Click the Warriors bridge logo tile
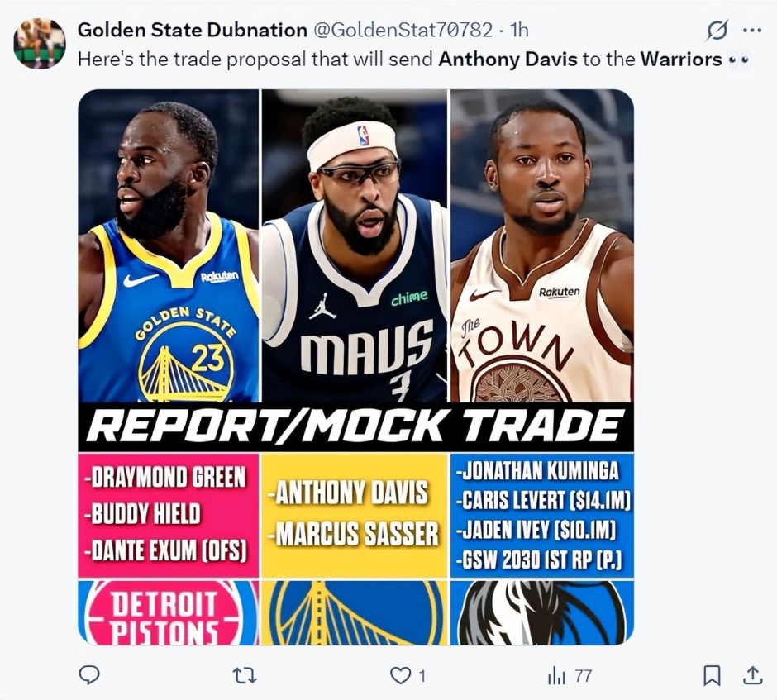The height and width of the screenshot is (700, 777). [x=355, y=612]
